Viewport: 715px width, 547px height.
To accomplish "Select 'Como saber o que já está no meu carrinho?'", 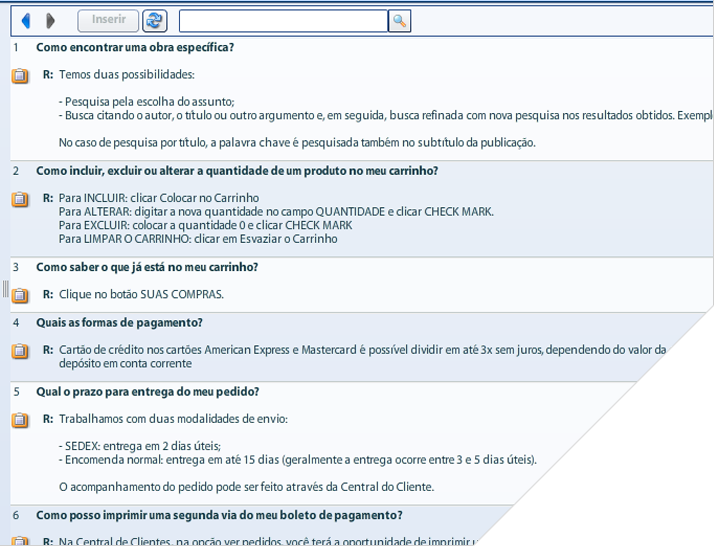I will [x=147, y=267].
